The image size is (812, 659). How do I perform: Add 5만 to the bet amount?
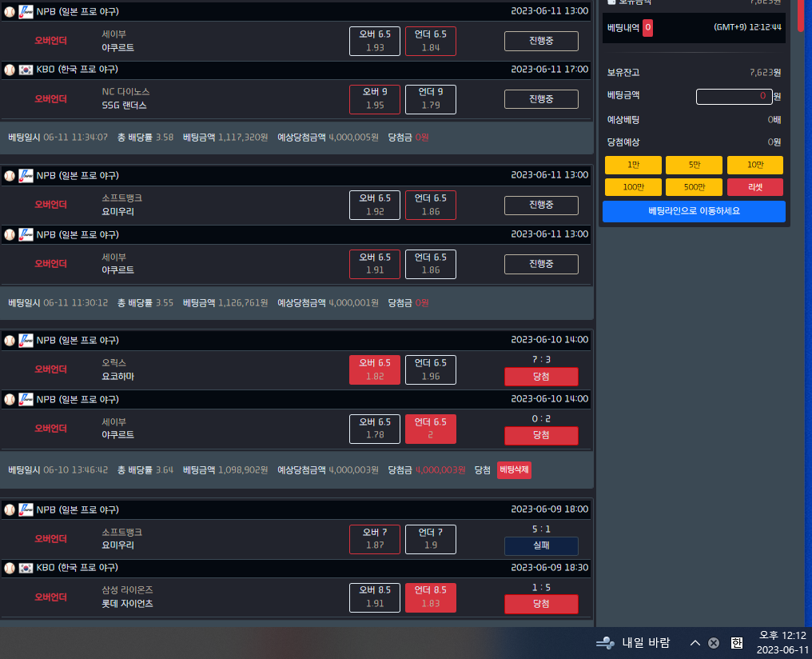[x=694, y=165]
